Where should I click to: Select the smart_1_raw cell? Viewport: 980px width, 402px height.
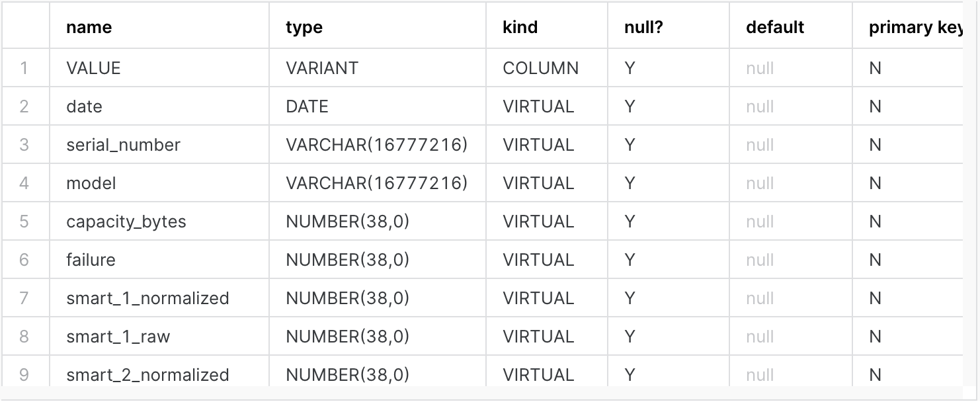pyautogui.click(x=159, y=337)
